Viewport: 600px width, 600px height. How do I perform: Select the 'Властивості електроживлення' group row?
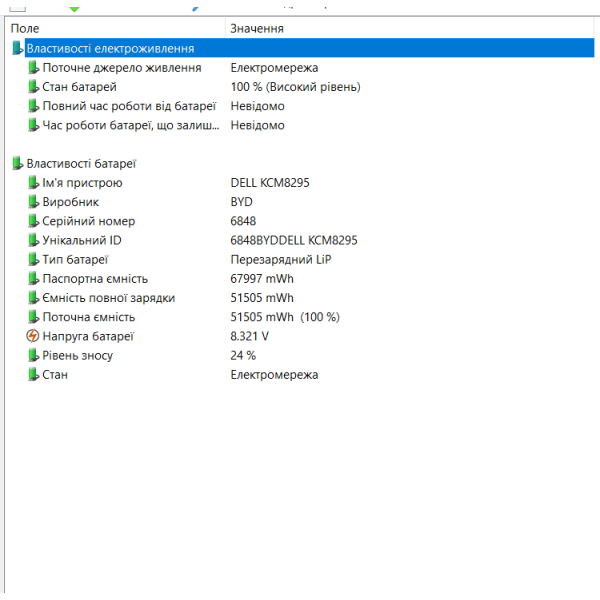point(309,48)
